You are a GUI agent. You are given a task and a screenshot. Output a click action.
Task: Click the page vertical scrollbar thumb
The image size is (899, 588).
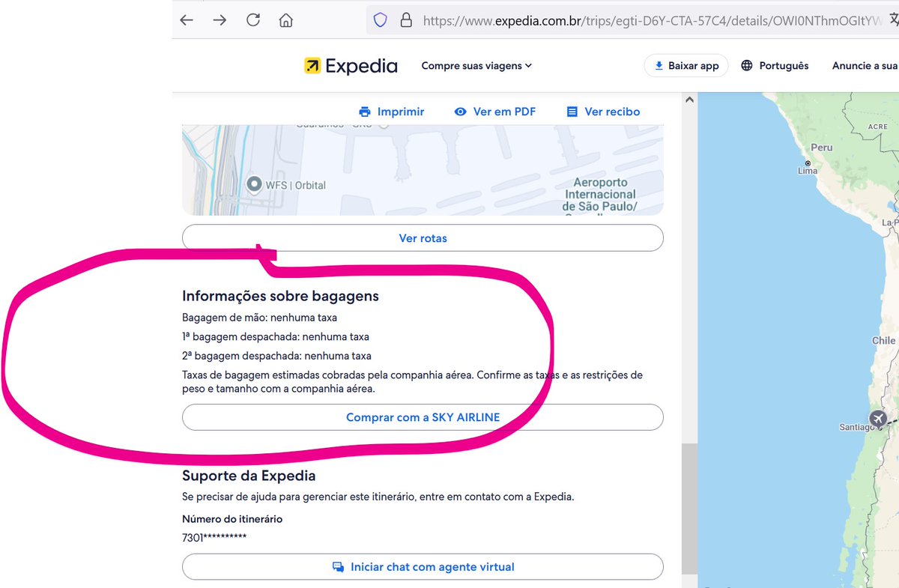tap(689, 509)
